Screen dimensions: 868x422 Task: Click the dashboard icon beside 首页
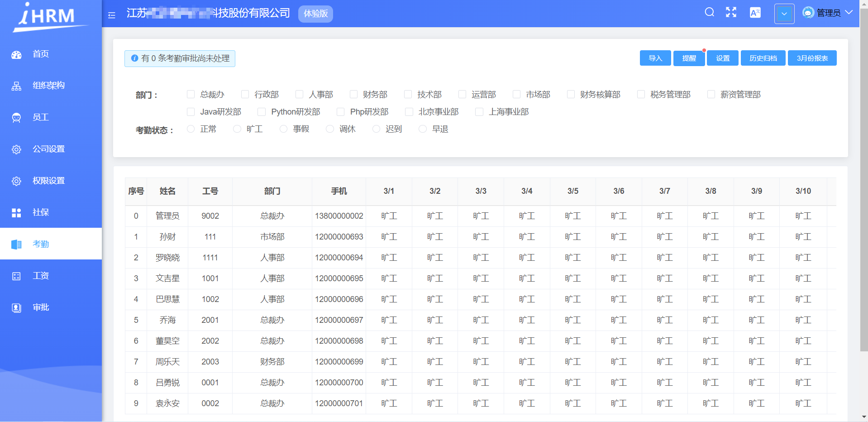click(16, 54)
